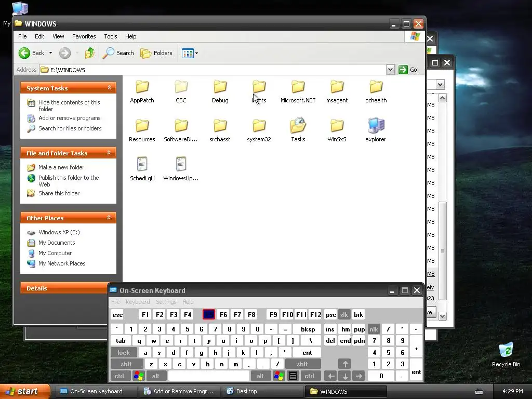This screenshot has width=532, height=399.
Task: Click the application menu key icon
Action: [x=293, y=376]
